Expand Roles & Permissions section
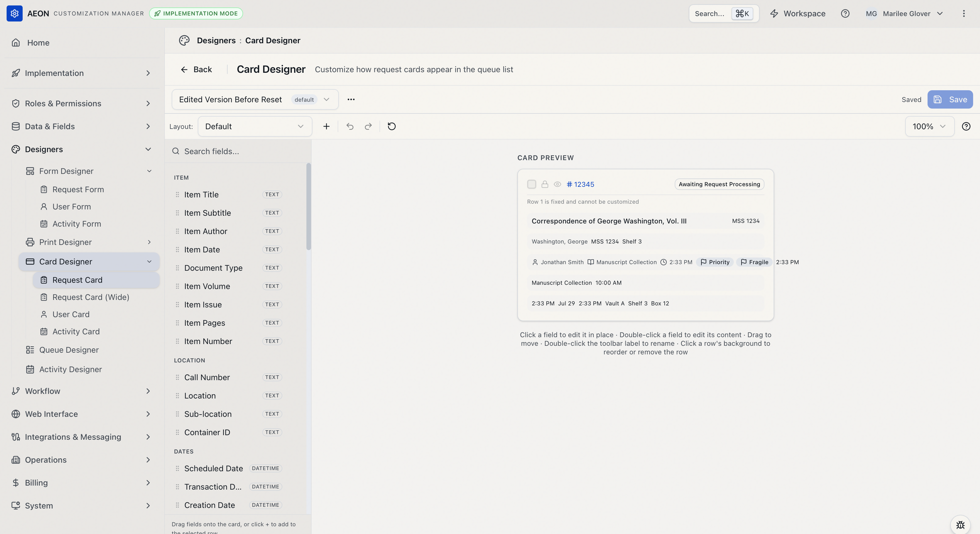This screenshot has height=534, width=980. (82, 103)
